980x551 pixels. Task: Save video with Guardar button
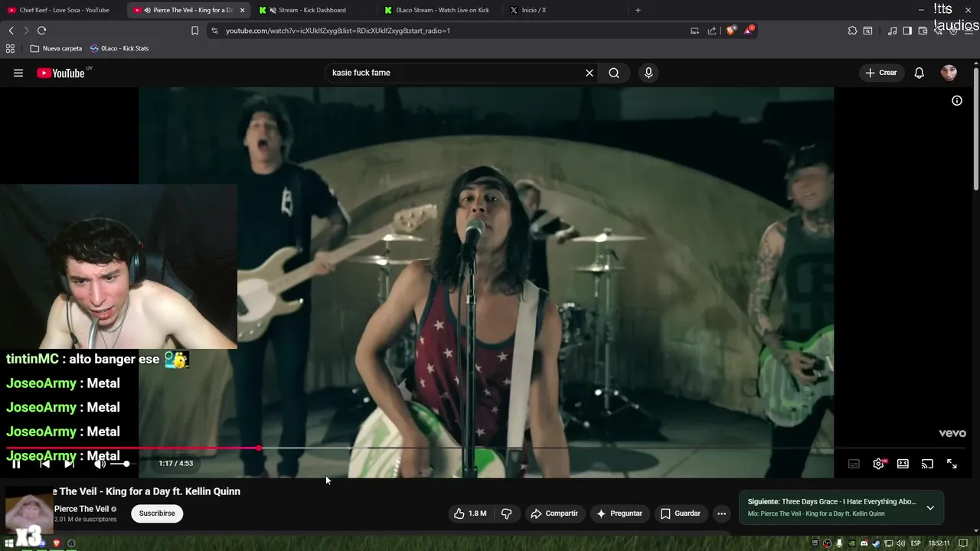[681, 514]
